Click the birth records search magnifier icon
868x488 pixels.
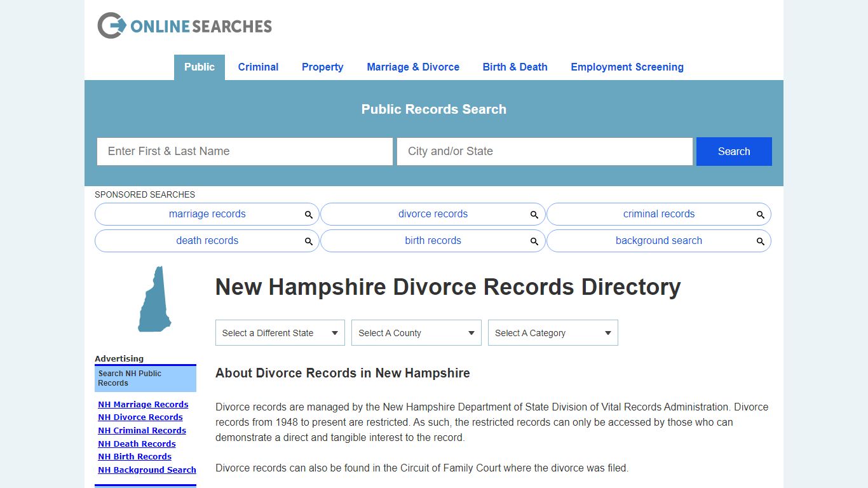(534, 241)
